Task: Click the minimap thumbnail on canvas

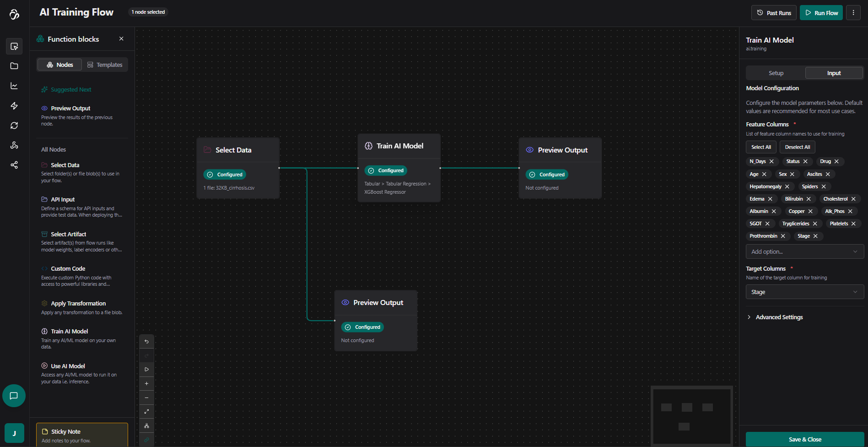Action: coord(691,415)
